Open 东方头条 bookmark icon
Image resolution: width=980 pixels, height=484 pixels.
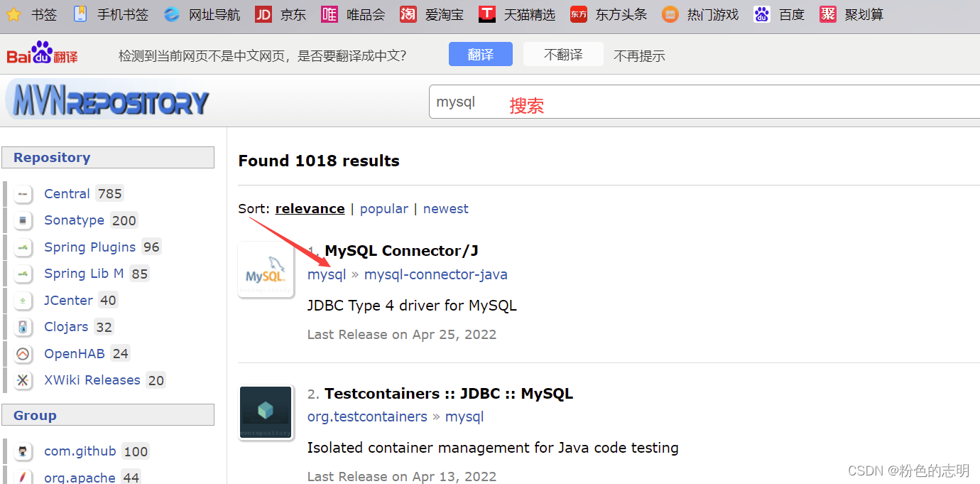point(579,14)
